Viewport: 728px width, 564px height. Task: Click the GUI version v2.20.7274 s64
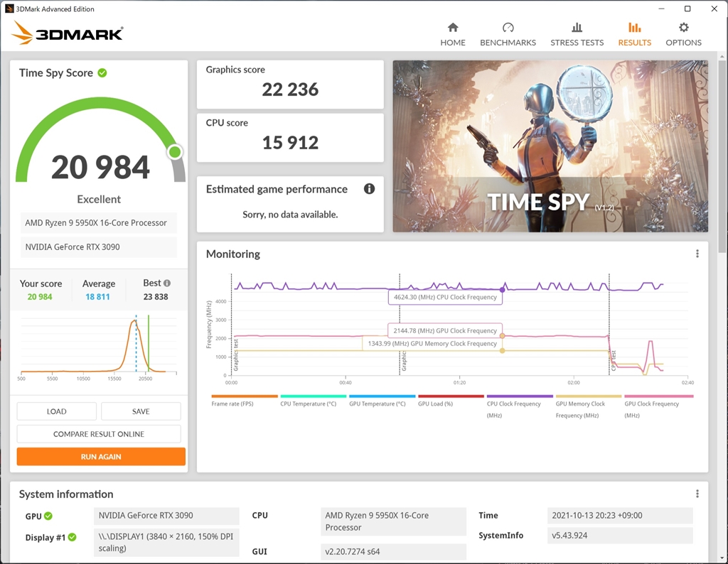click(x=393, y=552)
